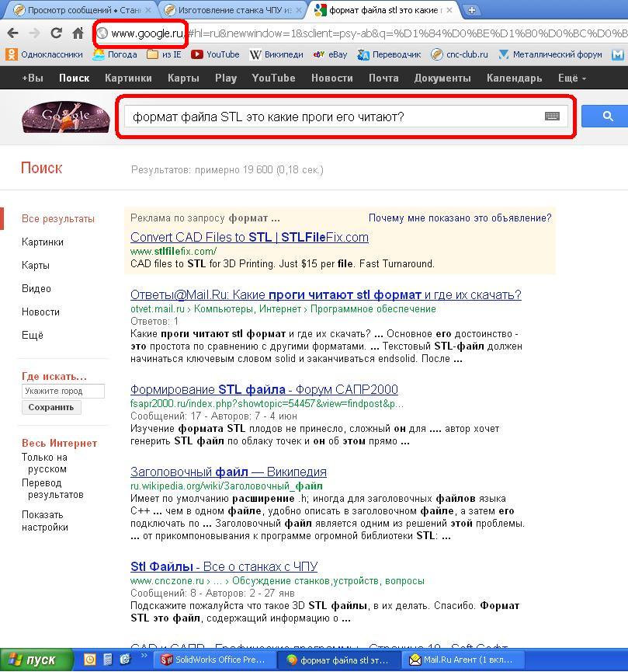Open Play in the black Google bar
This screenshot has width=628, height=672.
(226, 78)
